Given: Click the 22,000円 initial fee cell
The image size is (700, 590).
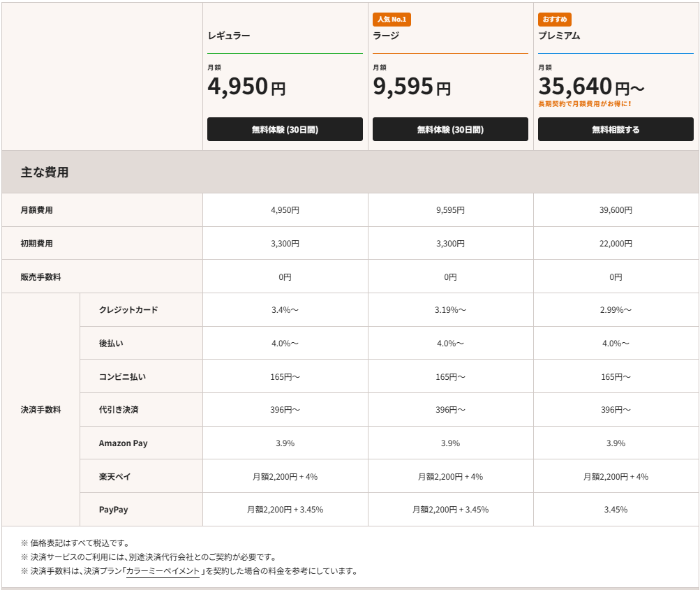Looking at the screenshot, I should tap(616, 244).
